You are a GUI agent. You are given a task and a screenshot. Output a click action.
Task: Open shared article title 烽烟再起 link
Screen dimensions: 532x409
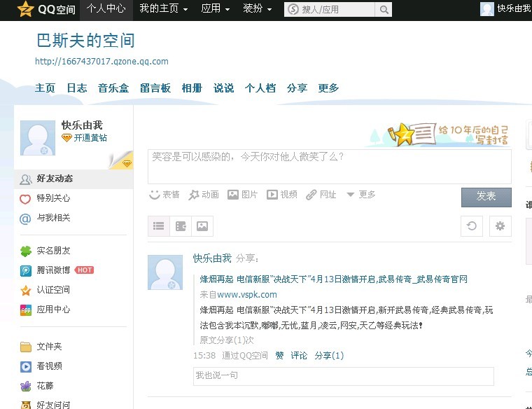[333, 279]
